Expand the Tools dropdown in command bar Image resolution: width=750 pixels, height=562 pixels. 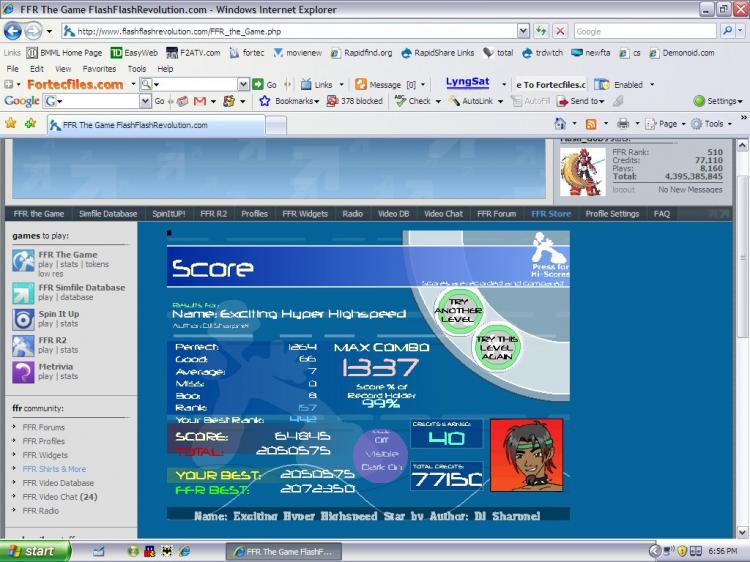[712, 124]
